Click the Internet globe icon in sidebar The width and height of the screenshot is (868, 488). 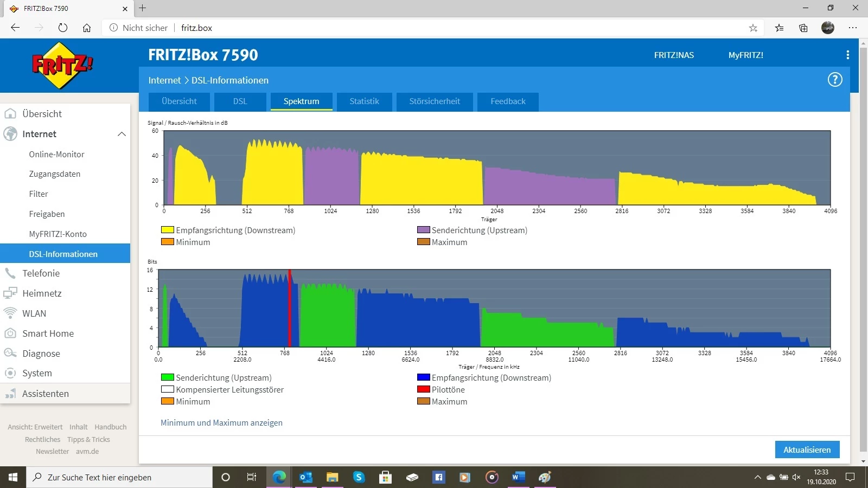pos(10,134)
